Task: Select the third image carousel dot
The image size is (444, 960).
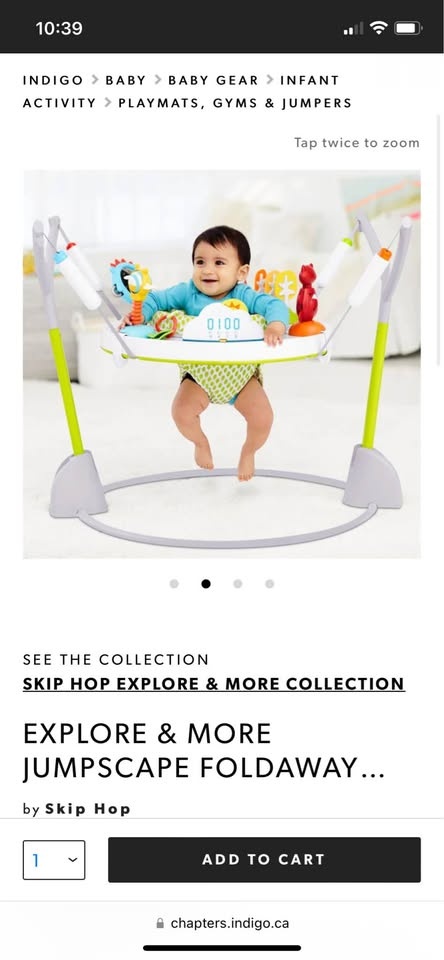Action: (238, 583)
